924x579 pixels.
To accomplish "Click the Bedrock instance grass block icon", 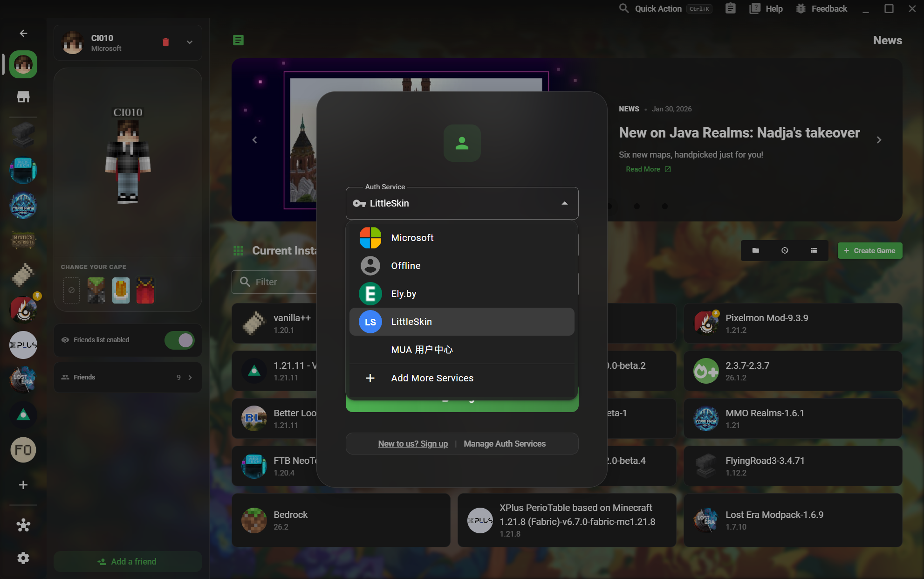I will click(x=254, y=520).
